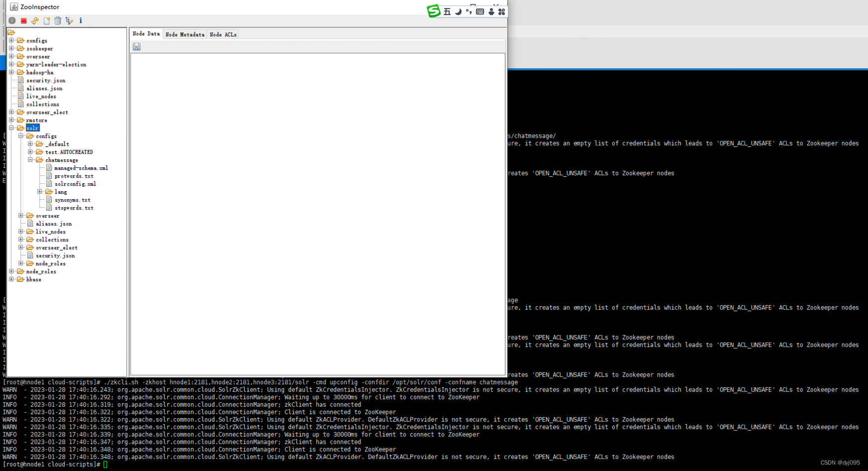Click the Delete Node trash icon
Image resolution: width=868 pixels, height=471 pixels.
tap(58, 20)
